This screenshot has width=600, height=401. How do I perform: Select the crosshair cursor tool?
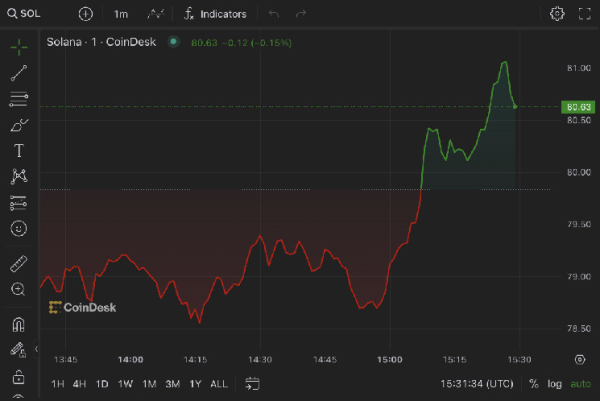(x=18, y=47)
